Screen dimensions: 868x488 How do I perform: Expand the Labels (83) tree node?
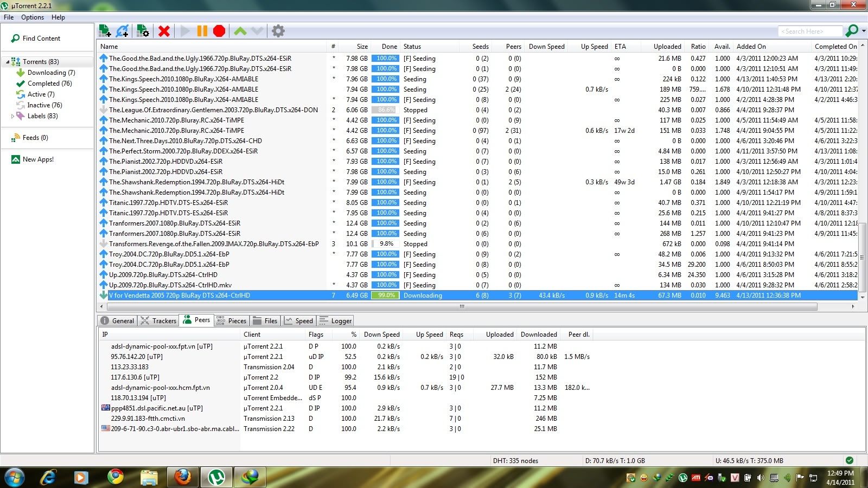point(12,116)
